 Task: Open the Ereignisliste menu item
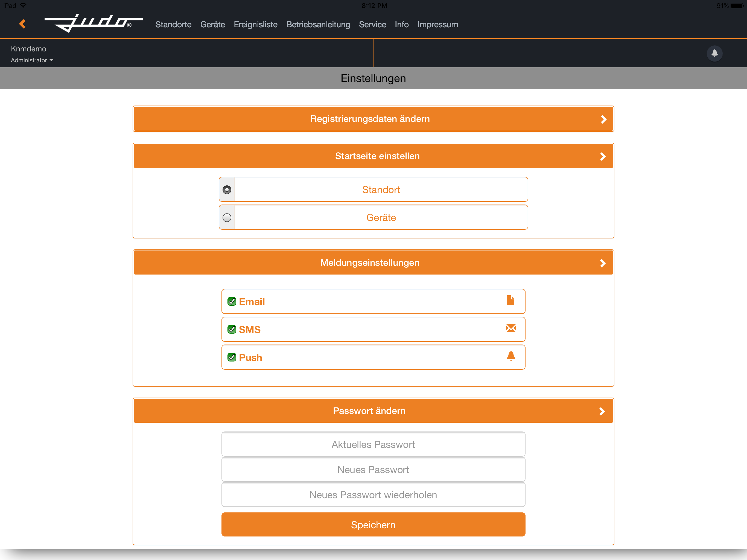(255, 25)
